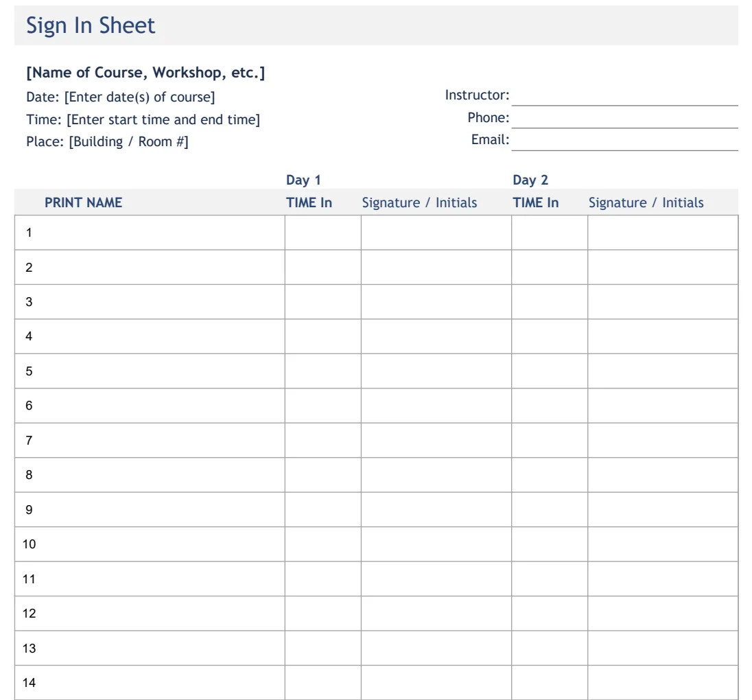Select the print name cell in row 13

click(150, 648)
